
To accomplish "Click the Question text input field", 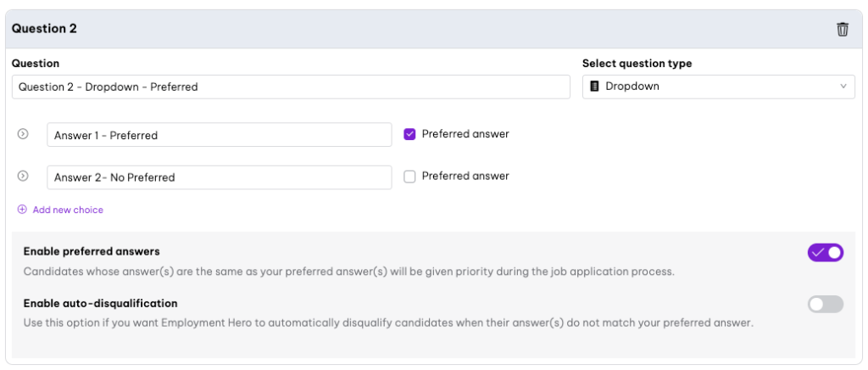I will 291,87.
